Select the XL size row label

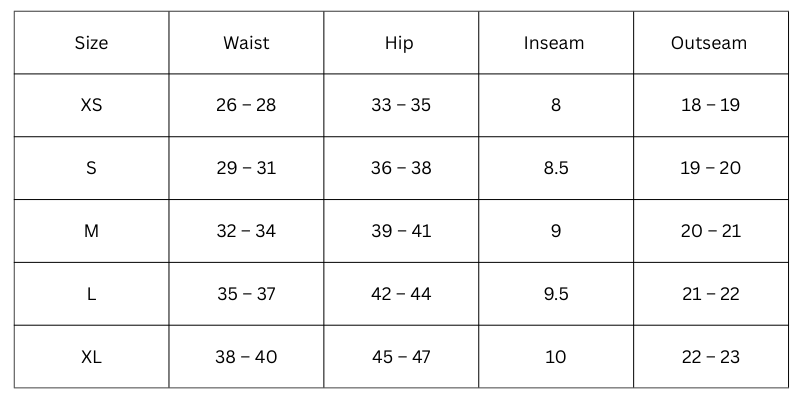coord(91,357)
